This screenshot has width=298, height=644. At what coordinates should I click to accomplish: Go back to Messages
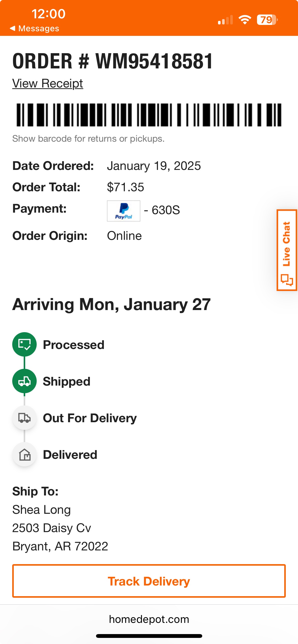click(x=34, y=28)
